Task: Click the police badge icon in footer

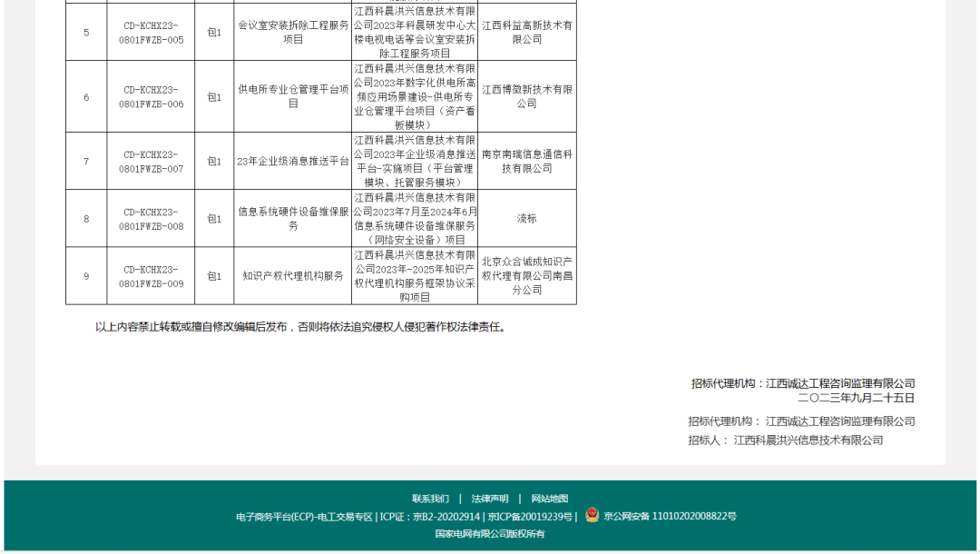Action: (x=592, y=515)
